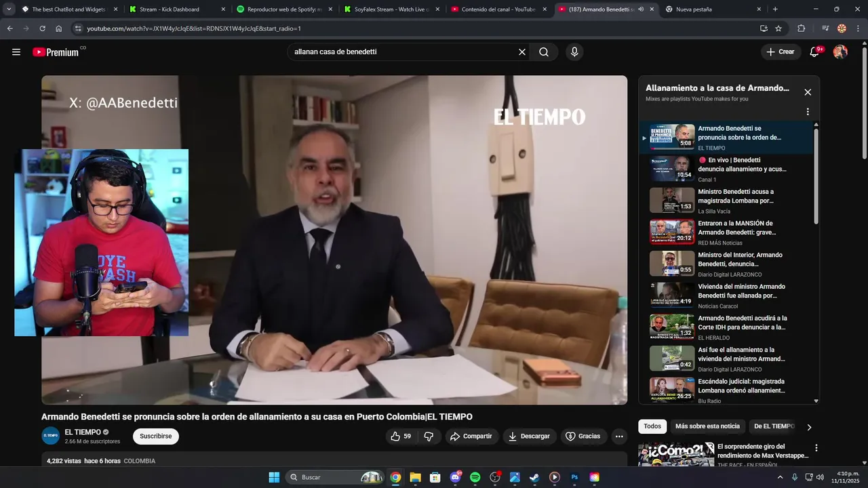This screenshot has width=868, height=488.
Task: Mute the playing Armando Benedetti tab
Action: coord(641,9)
